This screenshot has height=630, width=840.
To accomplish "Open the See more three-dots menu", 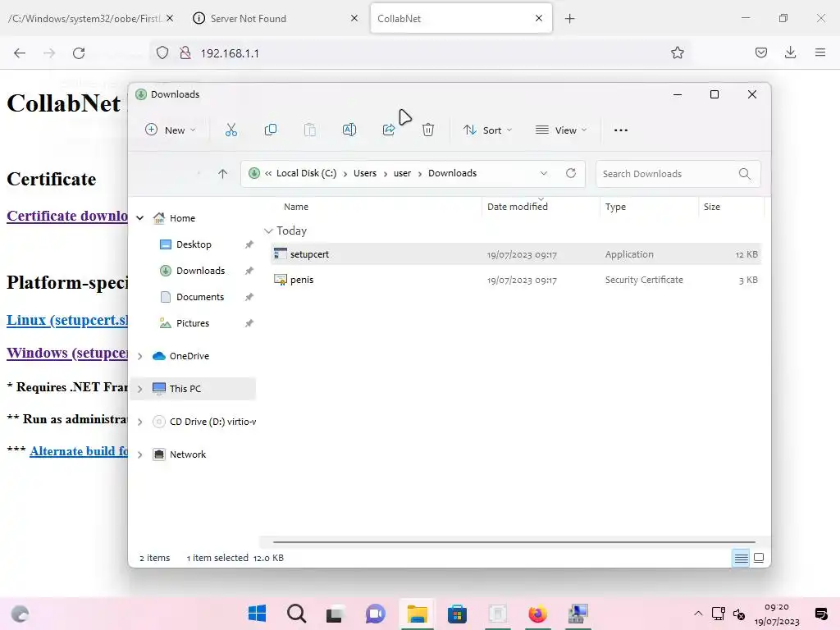I will click(621, 130).
